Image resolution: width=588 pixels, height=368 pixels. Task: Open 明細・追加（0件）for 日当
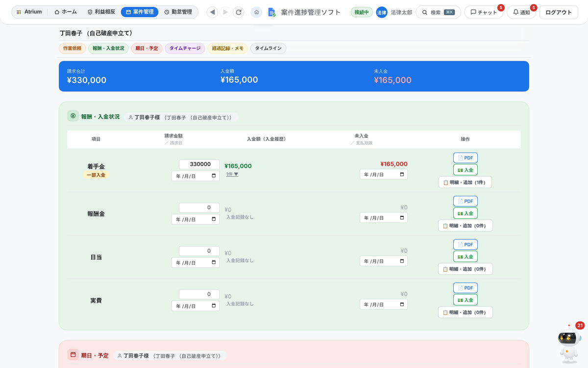tap(465, 269)
